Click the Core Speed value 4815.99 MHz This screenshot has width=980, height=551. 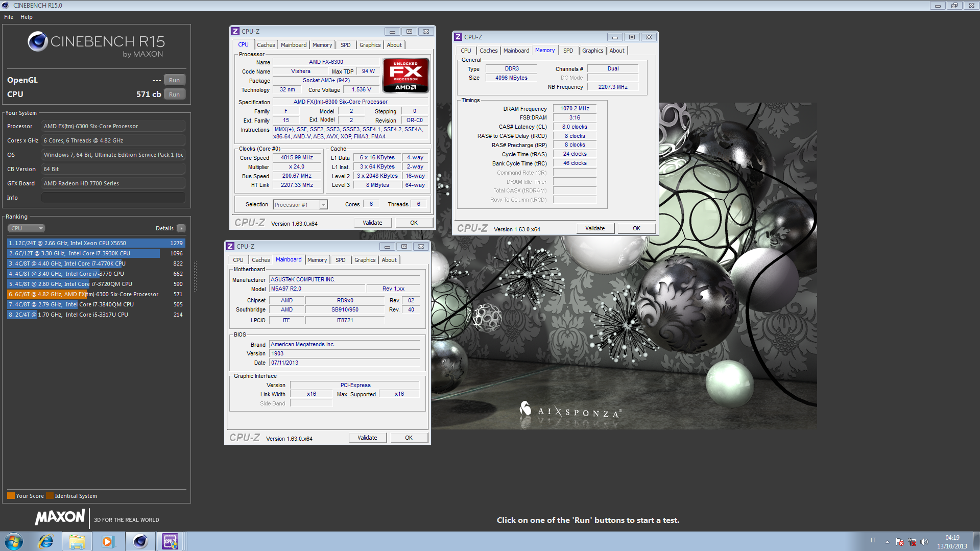pyautogui.click(x=297, y=158)
